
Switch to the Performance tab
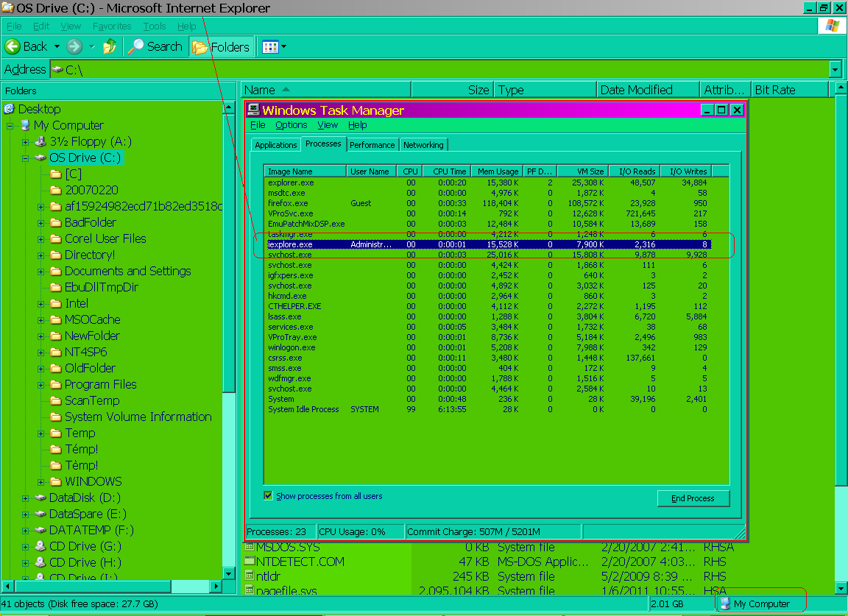coord(372,145)
